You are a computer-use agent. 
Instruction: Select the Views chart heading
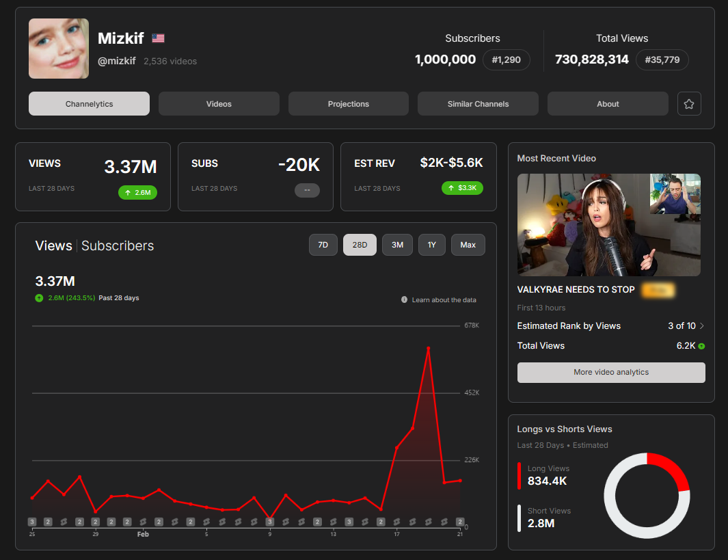tap(54, 245)
